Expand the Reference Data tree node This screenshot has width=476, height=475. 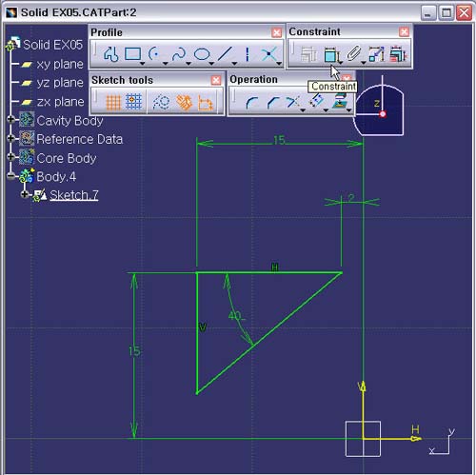pyautogui.click(x=10, y=138)
